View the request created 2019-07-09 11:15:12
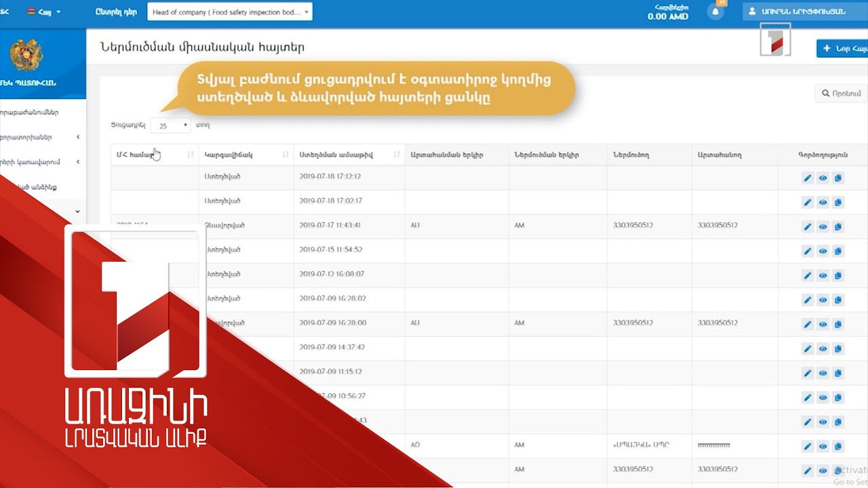868x488 pixels. (823, 373)
